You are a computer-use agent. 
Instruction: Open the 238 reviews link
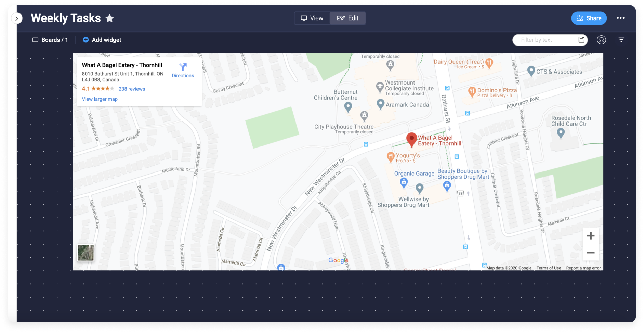[132, 89]
